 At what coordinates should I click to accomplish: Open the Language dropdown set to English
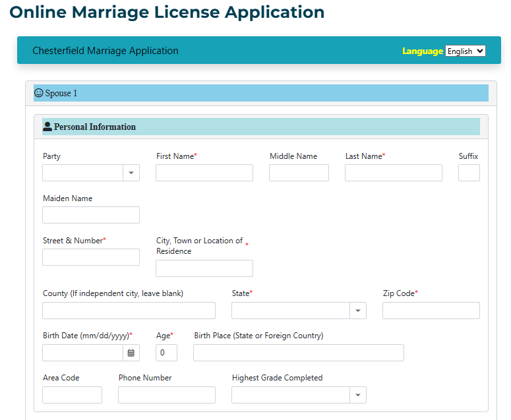466,51
